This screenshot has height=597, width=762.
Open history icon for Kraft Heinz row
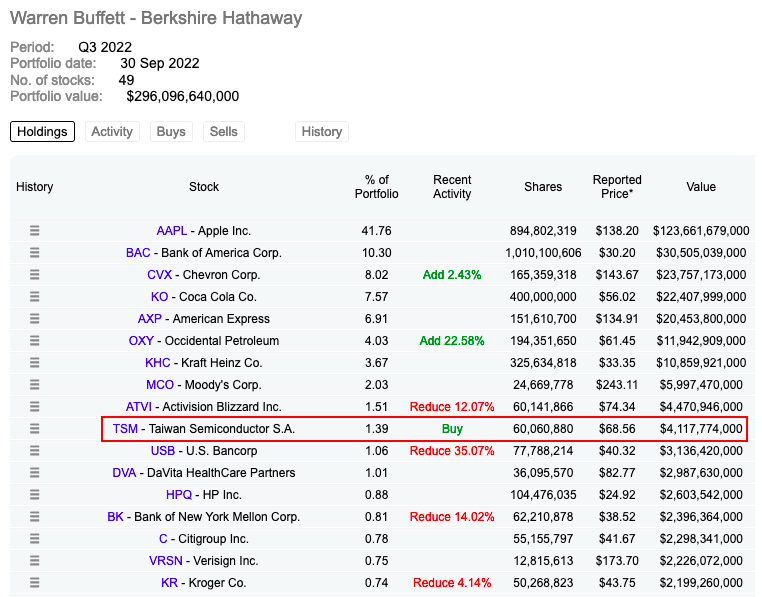pos(35,363)
